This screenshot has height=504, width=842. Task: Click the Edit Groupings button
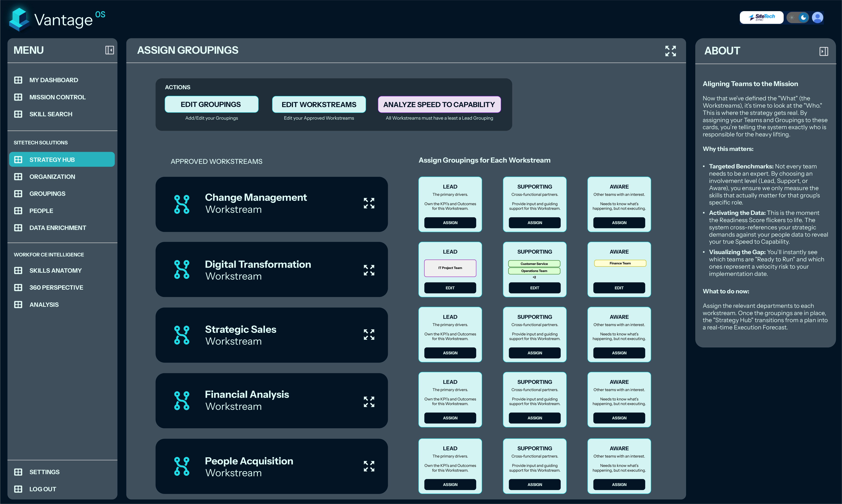pos(211,104)
